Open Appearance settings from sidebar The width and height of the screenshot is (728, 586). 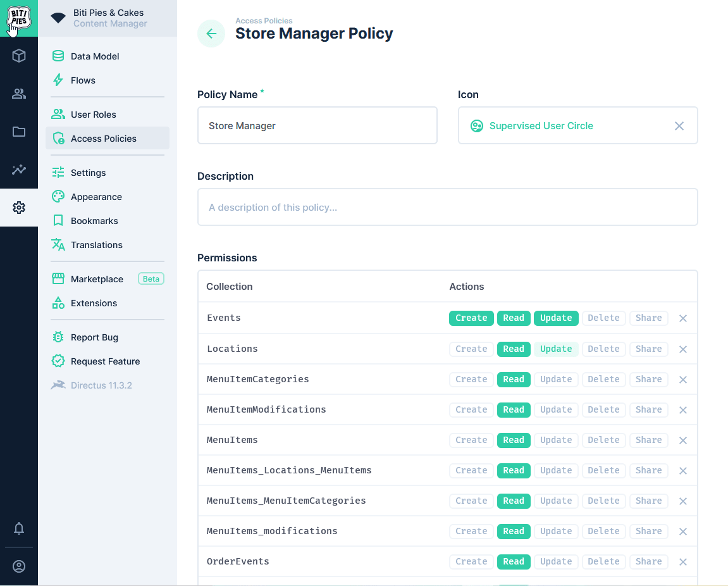[95, 197]
